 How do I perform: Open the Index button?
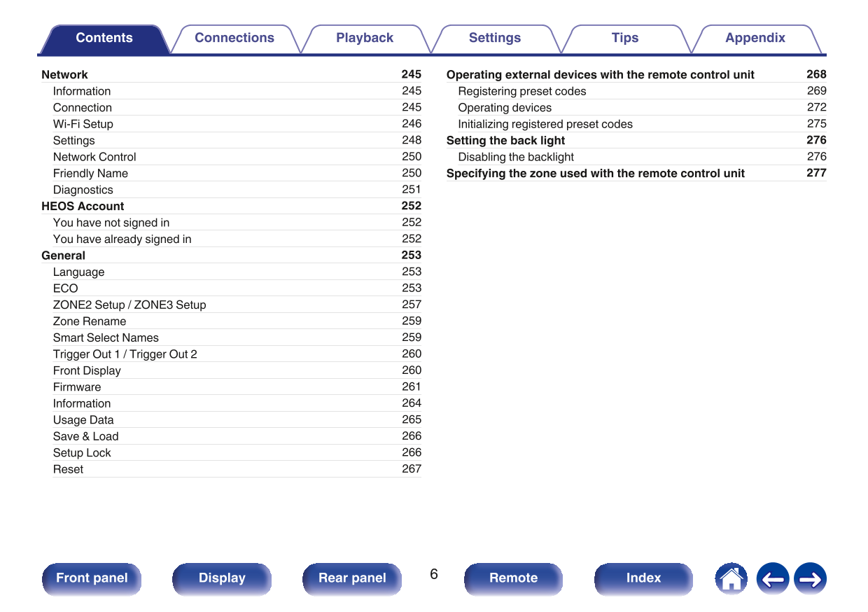(643, 578)
